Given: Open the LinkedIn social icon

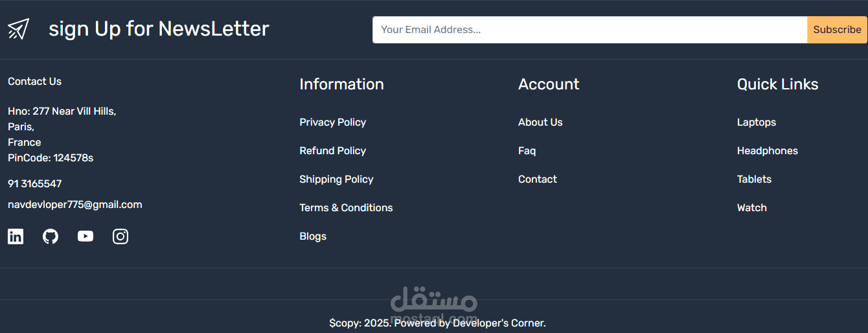Looking at the screenshot, I should [16, 236].
